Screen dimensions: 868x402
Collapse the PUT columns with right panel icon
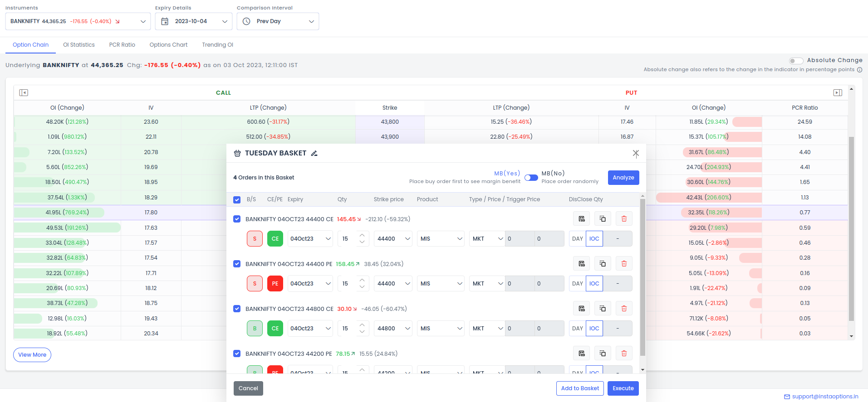[838, 92]
